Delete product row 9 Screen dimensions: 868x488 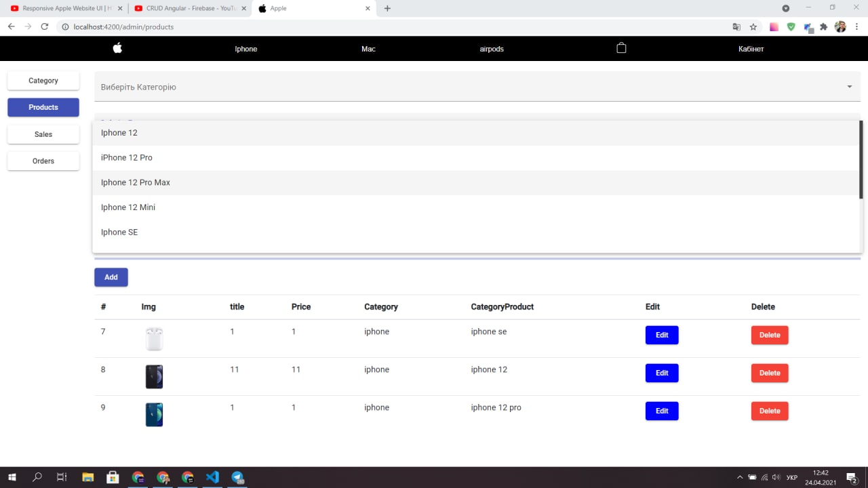pos(770,411)
